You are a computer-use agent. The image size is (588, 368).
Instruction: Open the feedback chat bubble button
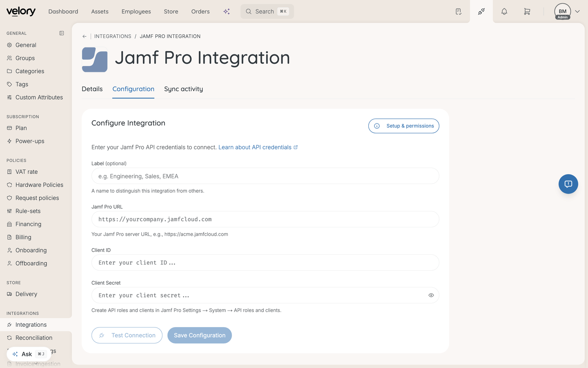click(x=568, y=184)
